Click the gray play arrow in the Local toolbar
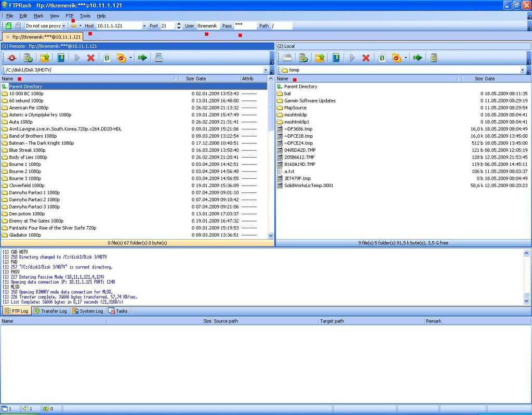The width and height of the screenshot is (532, 415). pyautogui.click(x=352, y=58)
